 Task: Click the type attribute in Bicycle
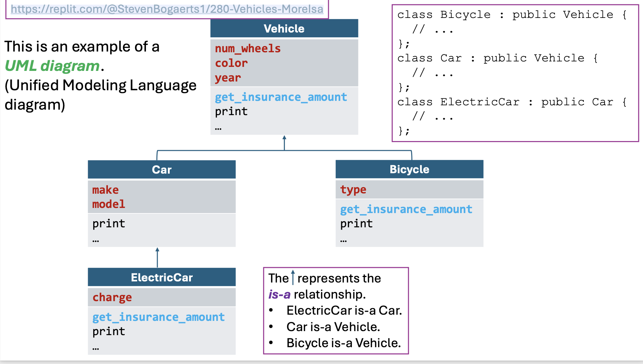pyautogui.click(x=353, y=190)
